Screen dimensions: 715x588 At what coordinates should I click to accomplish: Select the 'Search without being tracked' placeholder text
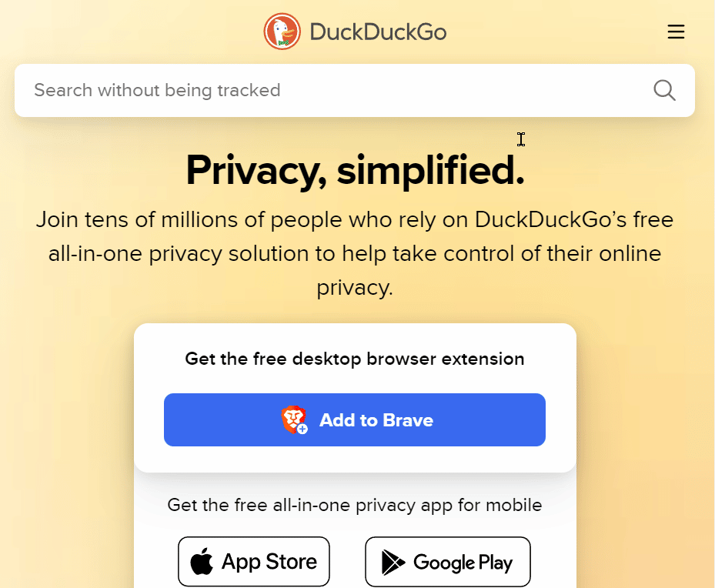(157, 90)
